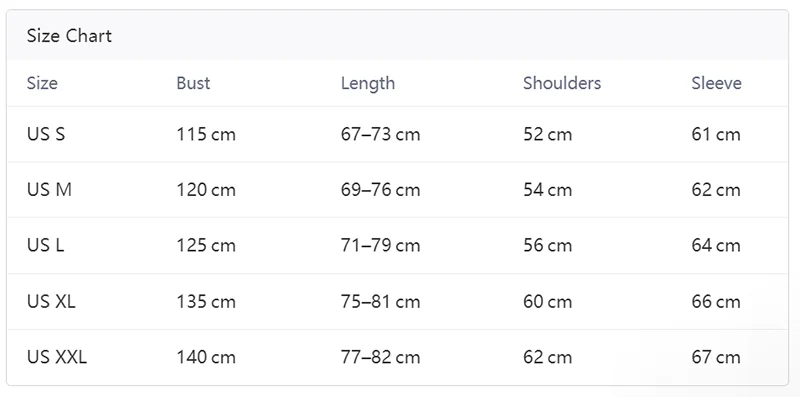Click the Shoulders column header

coord(562,83)
